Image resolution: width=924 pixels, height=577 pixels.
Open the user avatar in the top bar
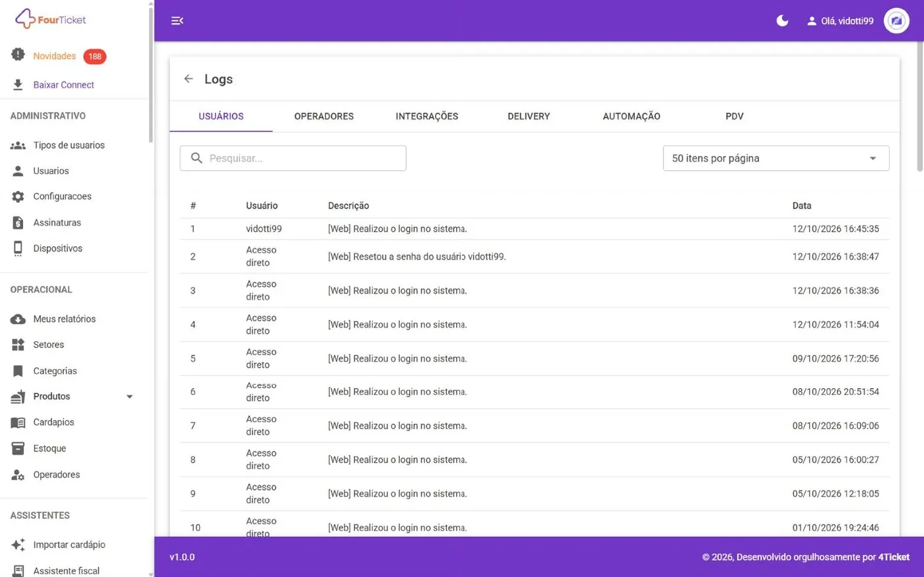pos(896,20)
